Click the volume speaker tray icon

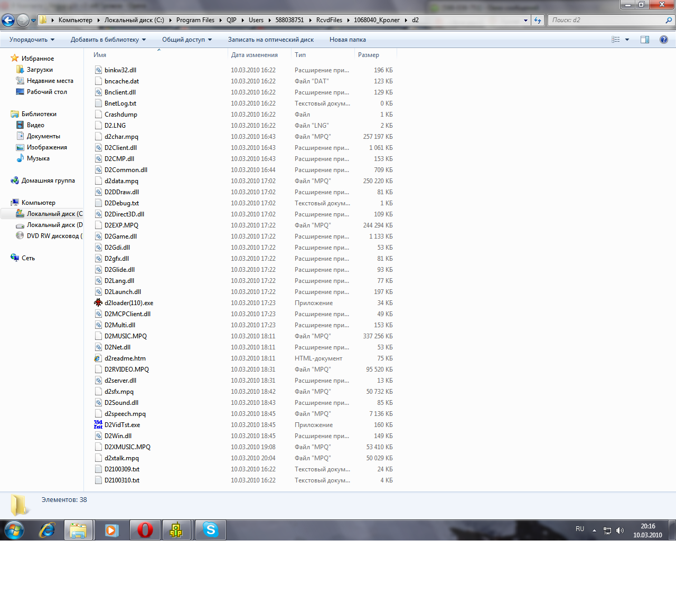tap(620, 530)
